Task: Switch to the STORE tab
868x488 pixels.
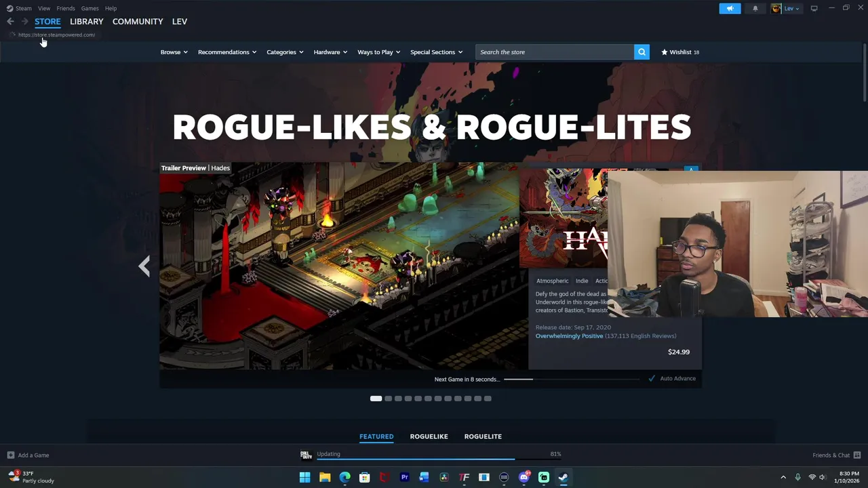Action: coord(47,22)
